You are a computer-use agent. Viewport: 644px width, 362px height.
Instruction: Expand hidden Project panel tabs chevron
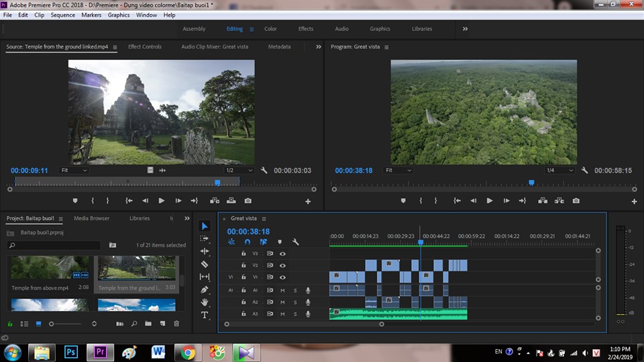pos(187,218)
